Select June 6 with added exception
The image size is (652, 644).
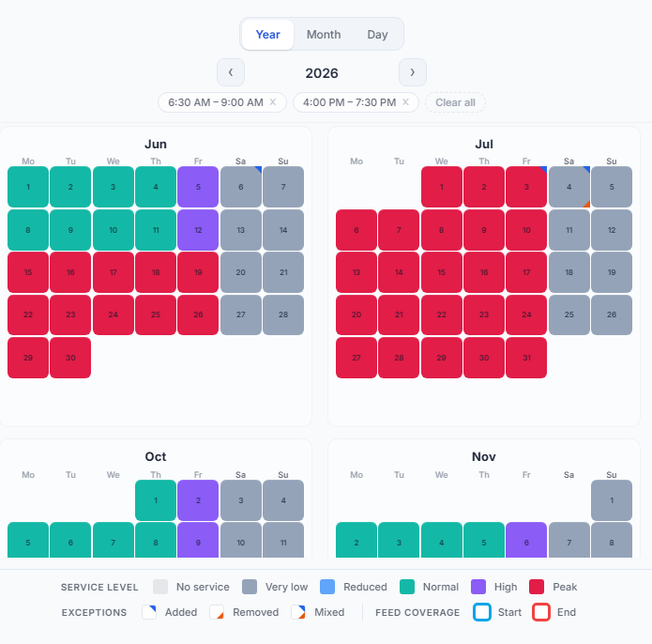click(241, 187)
